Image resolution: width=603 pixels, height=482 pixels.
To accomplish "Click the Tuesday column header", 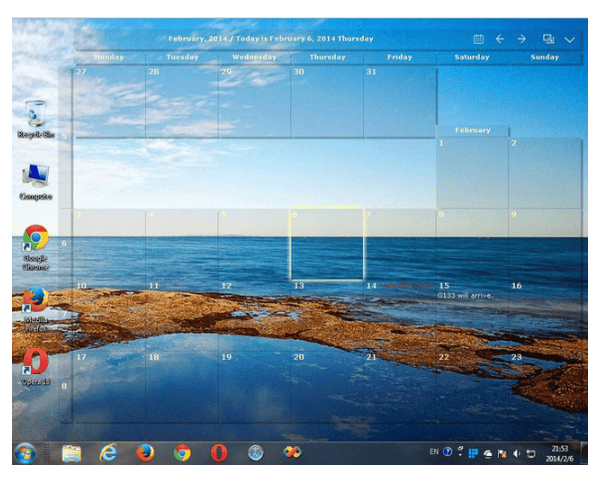I will [182, 57].
